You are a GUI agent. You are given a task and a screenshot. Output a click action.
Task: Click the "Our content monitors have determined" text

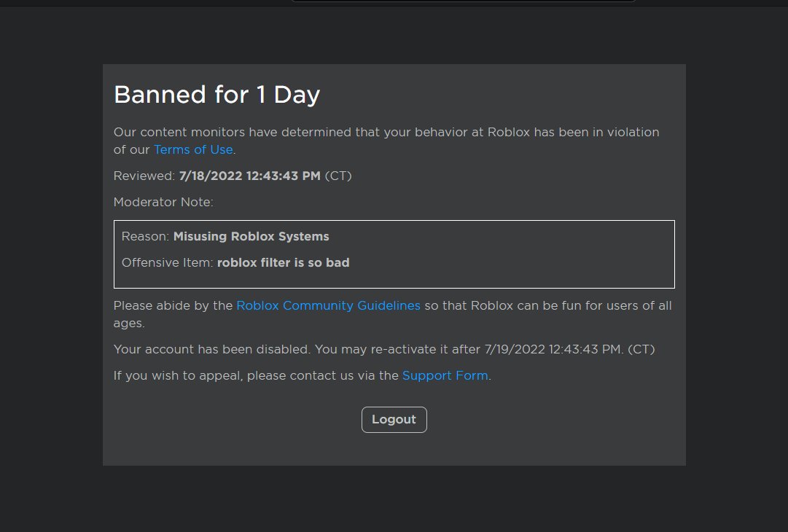(386, 141)
